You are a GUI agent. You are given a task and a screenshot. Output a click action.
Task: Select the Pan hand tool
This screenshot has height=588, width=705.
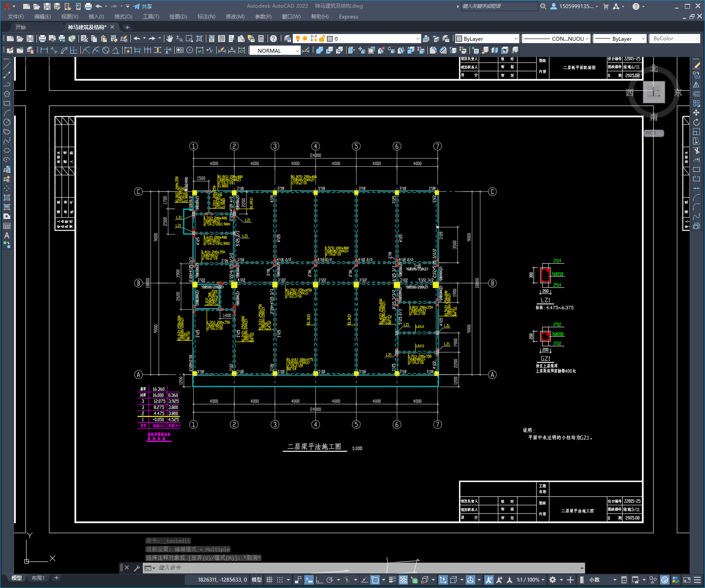click(170, 39)
